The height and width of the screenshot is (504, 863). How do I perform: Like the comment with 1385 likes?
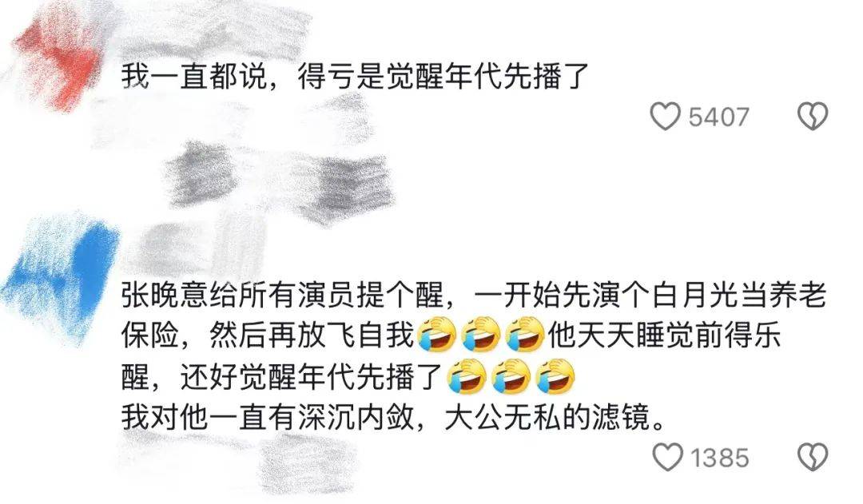[667, 457]
